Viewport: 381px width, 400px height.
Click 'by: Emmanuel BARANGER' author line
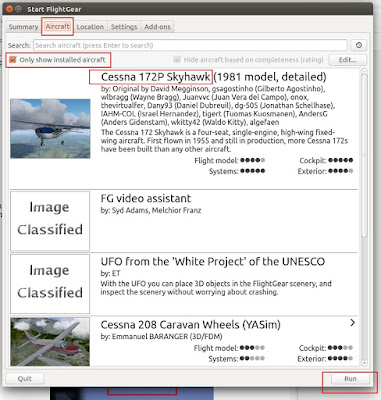coord(161,337)
